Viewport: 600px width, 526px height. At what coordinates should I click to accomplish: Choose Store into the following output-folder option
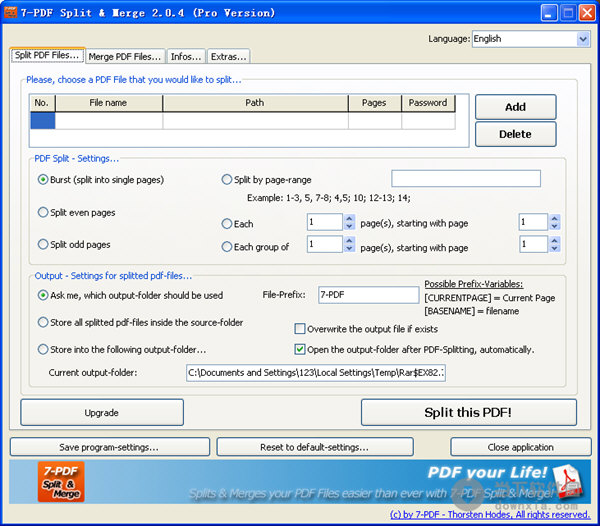(43, 350)
